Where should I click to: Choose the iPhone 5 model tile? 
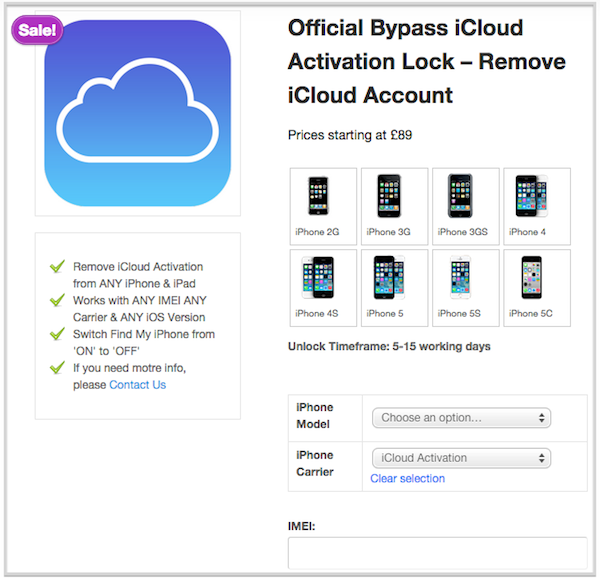(394, 288)
